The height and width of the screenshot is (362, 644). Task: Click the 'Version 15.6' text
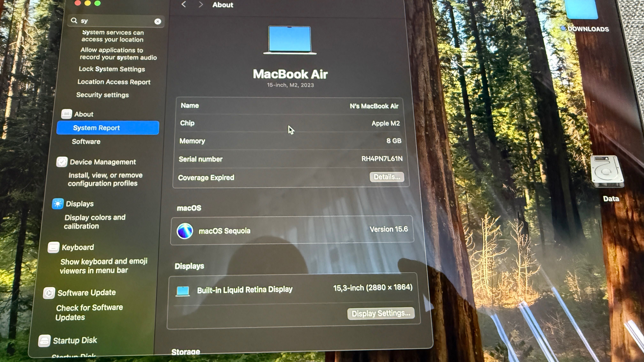[x=389, y=229]
